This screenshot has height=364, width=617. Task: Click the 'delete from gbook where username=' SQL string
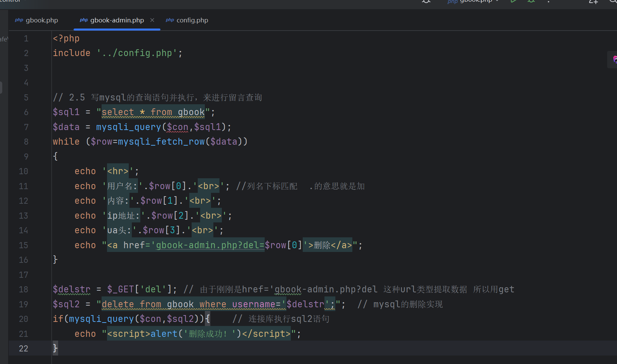[194, 304]
